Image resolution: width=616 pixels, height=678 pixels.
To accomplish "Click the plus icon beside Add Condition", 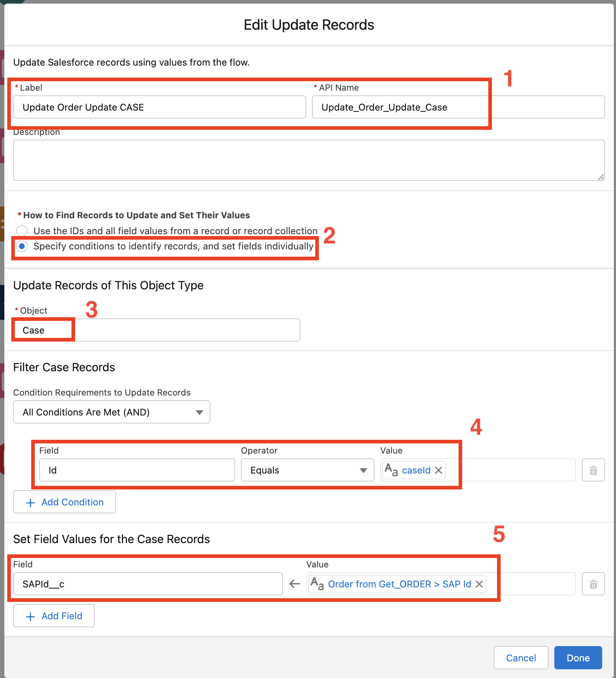I will 30,503.
